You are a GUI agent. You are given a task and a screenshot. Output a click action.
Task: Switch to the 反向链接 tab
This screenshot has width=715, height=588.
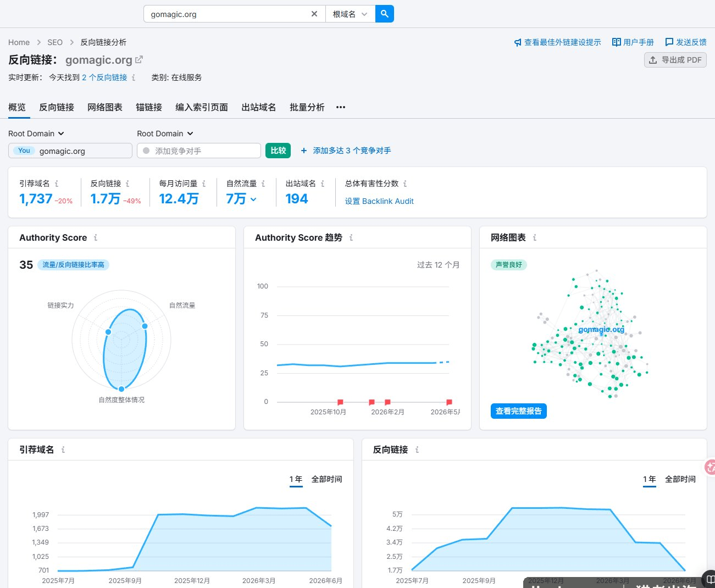(57, 107)
